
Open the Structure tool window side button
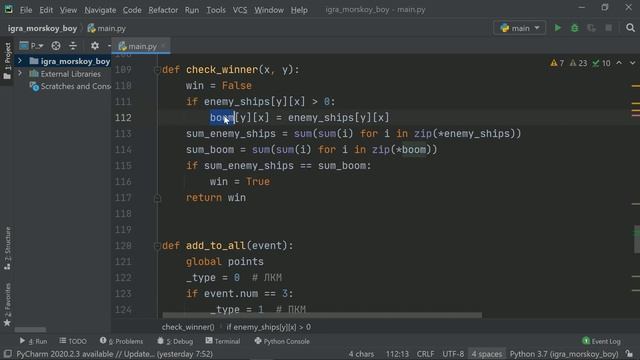click(7, 248)
